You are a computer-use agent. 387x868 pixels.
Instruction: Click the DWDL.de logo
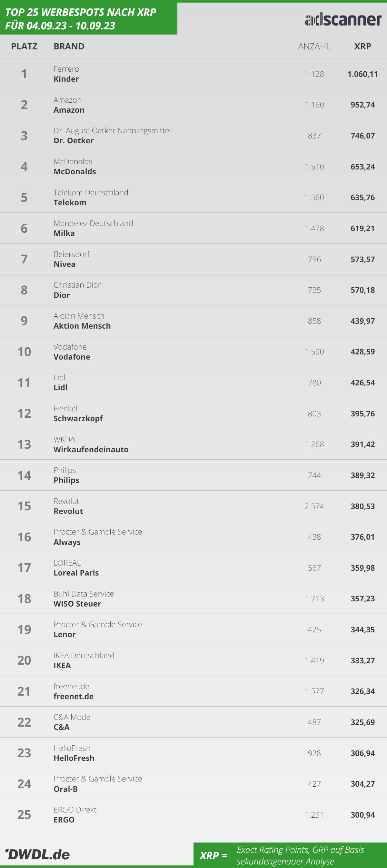click(x=38, y=854)
